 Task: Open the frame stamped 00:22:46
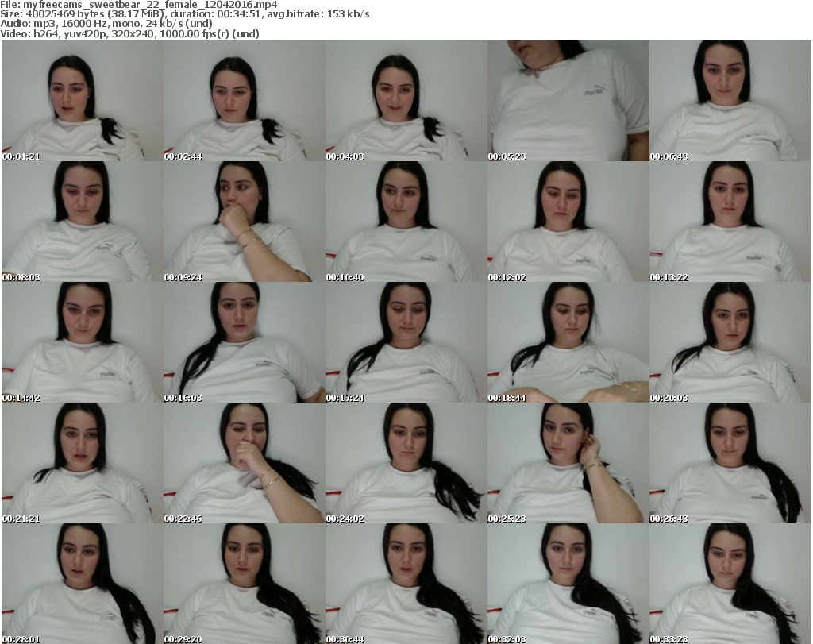[245, 463]
